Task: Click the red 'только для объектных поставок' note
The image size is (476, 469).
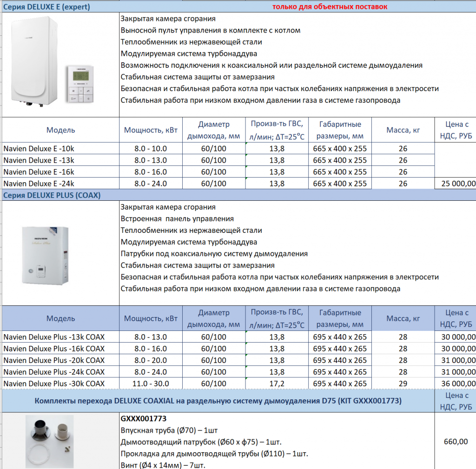Action: click(330, 7)
